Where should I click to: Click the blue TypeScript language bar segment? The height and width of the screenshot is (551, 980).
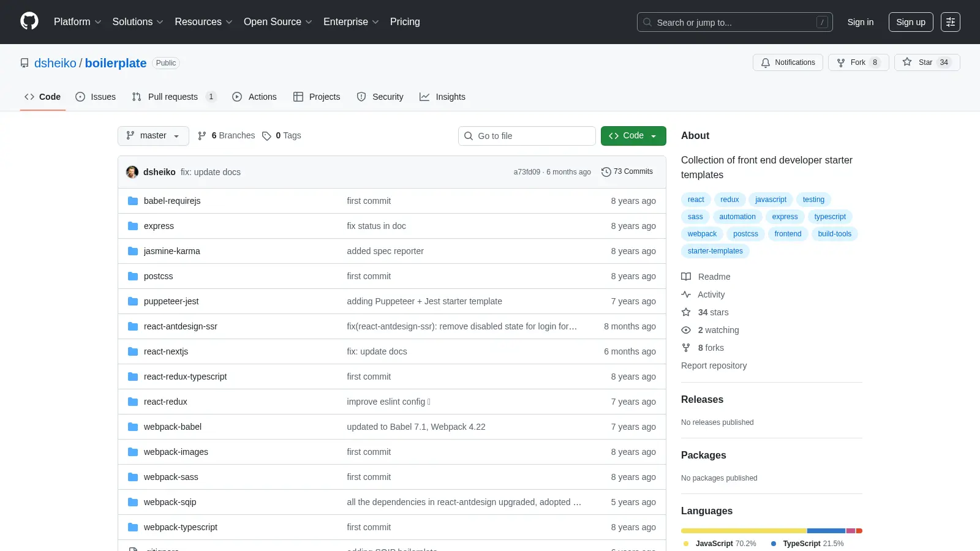(826, 531)
